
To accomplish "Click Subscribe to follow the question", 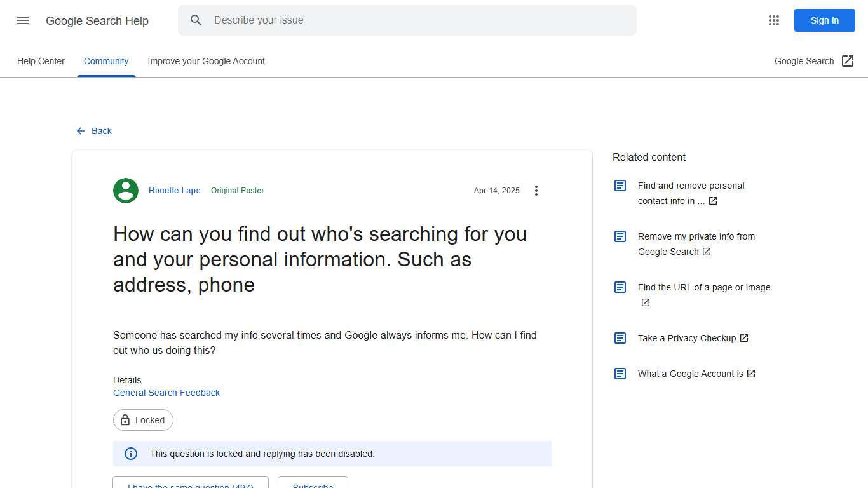I will 313,485.
